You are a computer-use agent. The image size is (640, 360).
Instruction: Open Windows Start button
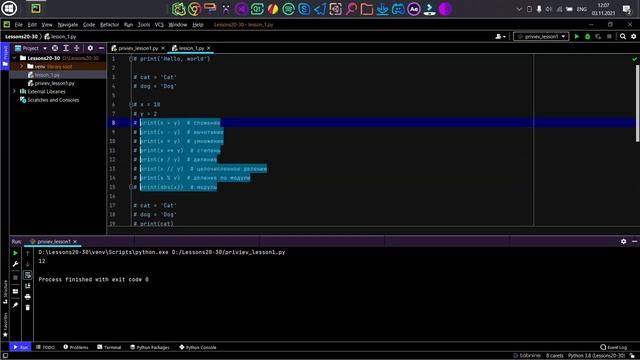click(9, 9)
